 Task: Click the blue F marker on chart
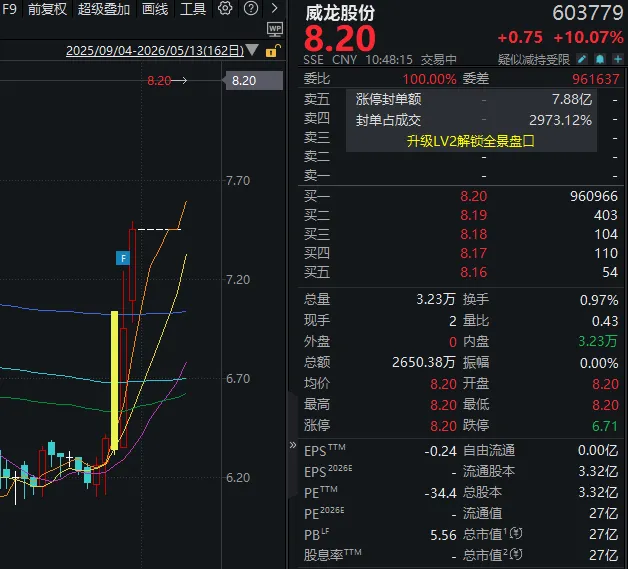(x=123, y=258)
